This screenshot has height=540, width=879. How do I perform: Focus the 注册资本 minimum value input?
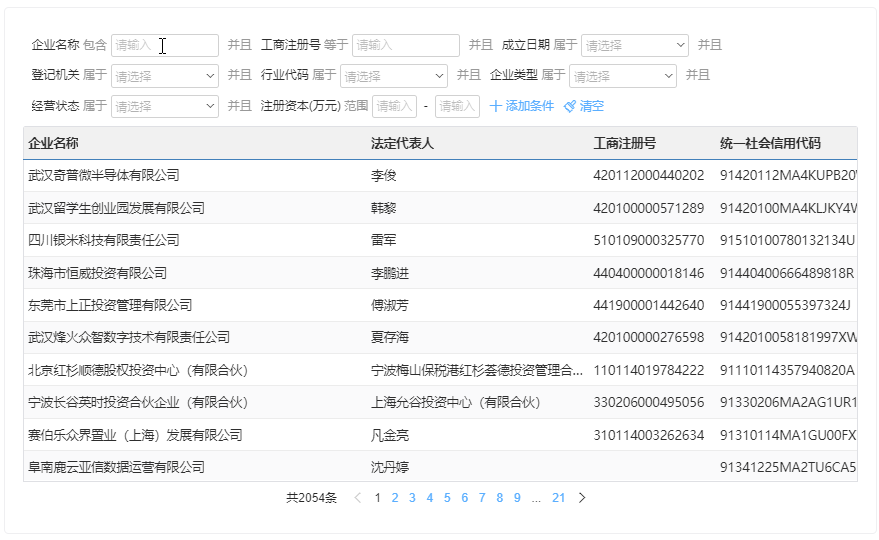tap(395, 106)
